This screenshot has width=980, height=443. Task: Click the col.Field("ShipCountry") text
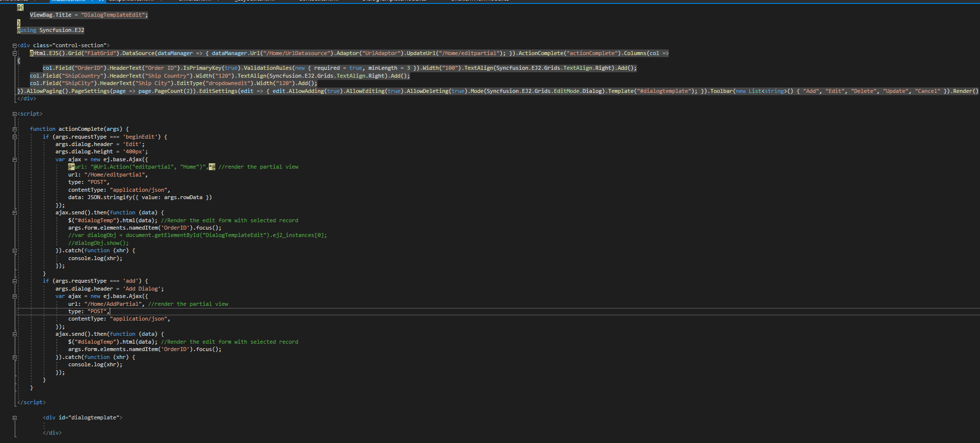click(68, 76)
